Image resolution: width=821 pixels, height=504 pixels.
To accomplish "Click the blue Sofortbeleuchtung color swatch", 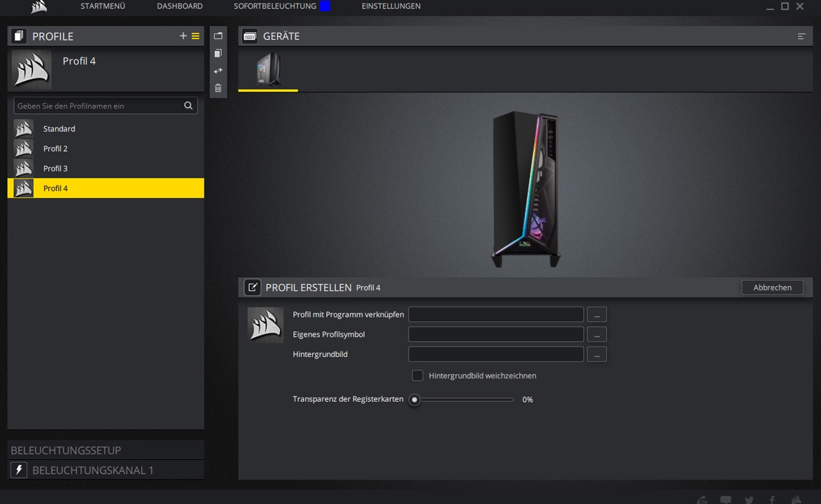I will 325,6.
